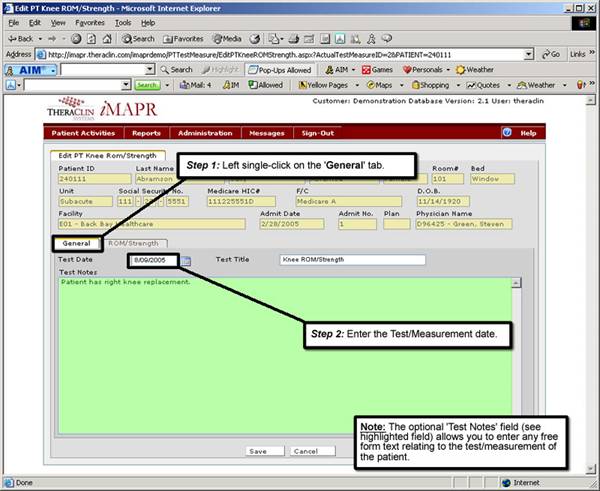This screenshot has height=491, width=600.
Task: Click the Save button
Action: point(265,451)
